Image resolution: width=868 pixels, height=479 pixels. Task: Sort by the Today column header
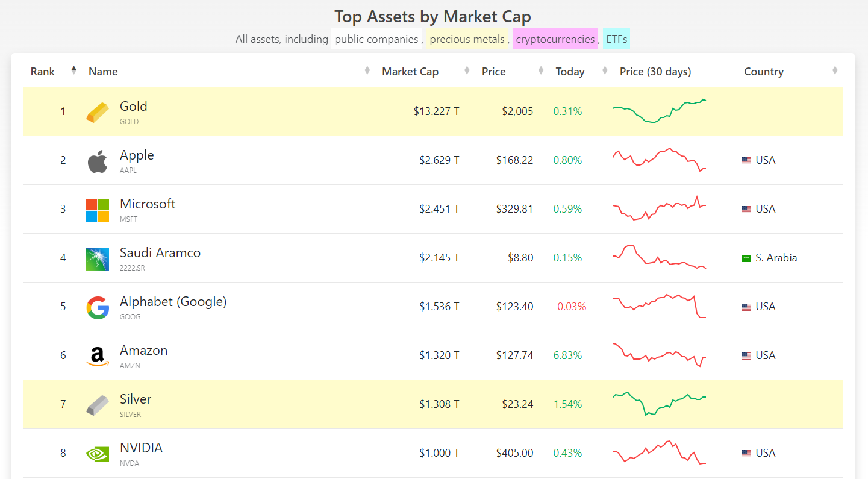tap(570, 72)
